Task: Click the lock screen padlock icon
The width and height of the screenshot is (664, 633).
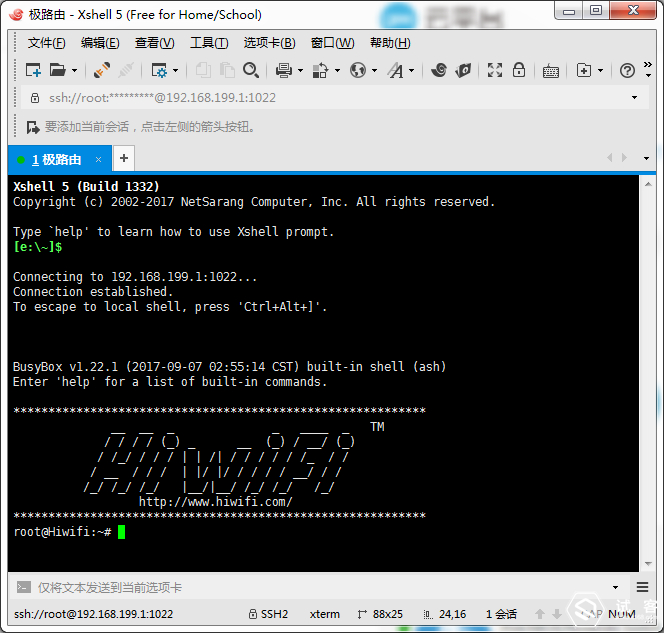Action: coord(519,70)
